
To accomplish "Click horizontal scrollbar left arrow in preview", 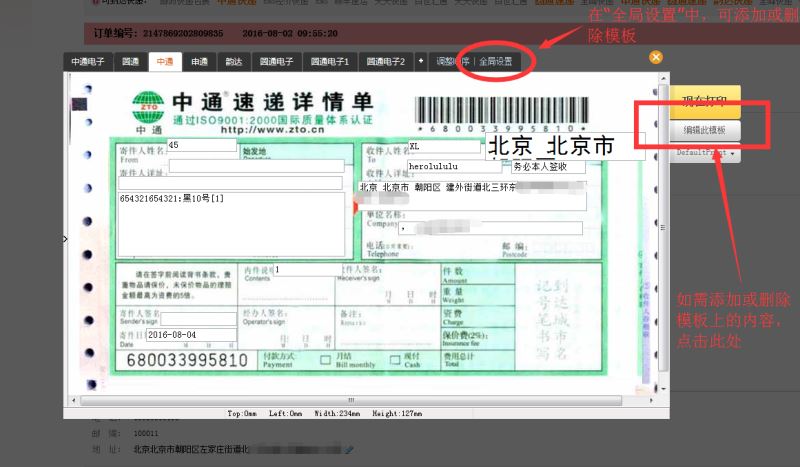I will tap(74, 401).
